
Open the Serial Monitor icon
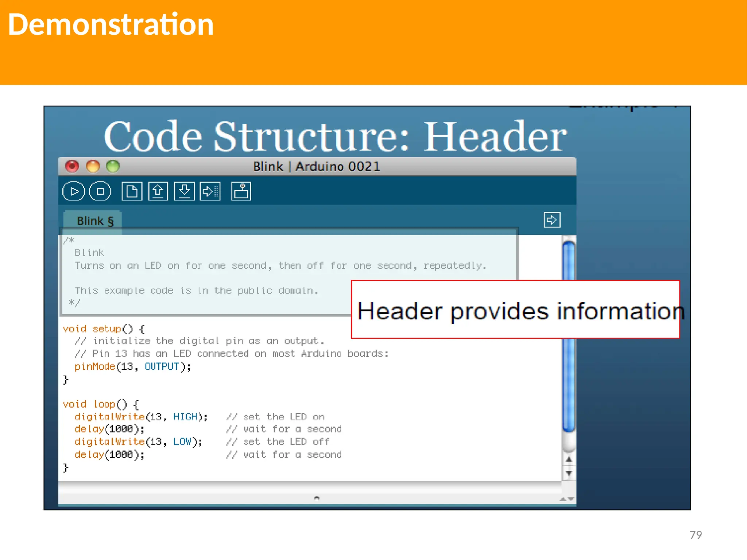pyautogui.click(x=241, y=191)
